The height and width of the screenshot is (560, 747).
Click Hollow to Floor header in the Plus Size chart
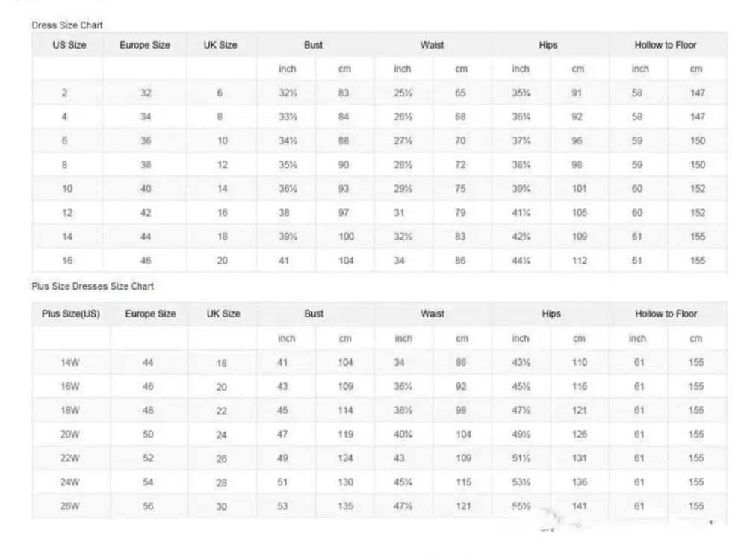666,314
